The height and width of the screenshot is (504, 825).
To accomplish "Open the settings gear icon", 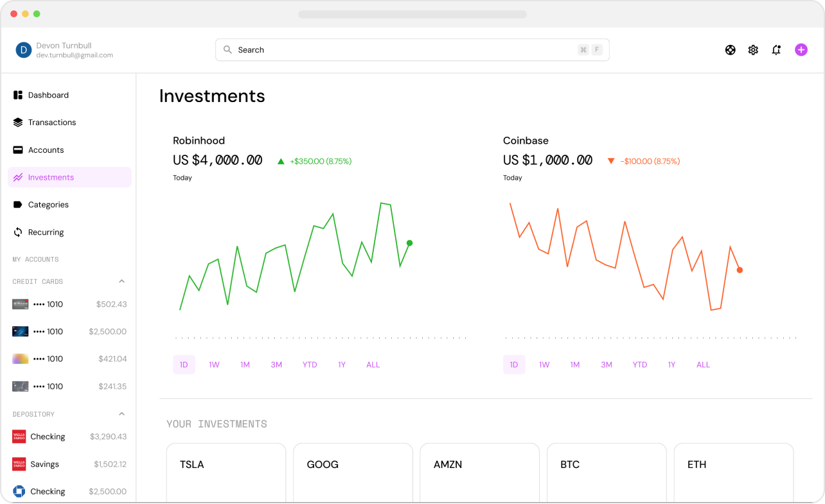I will (x=753, y=50).
